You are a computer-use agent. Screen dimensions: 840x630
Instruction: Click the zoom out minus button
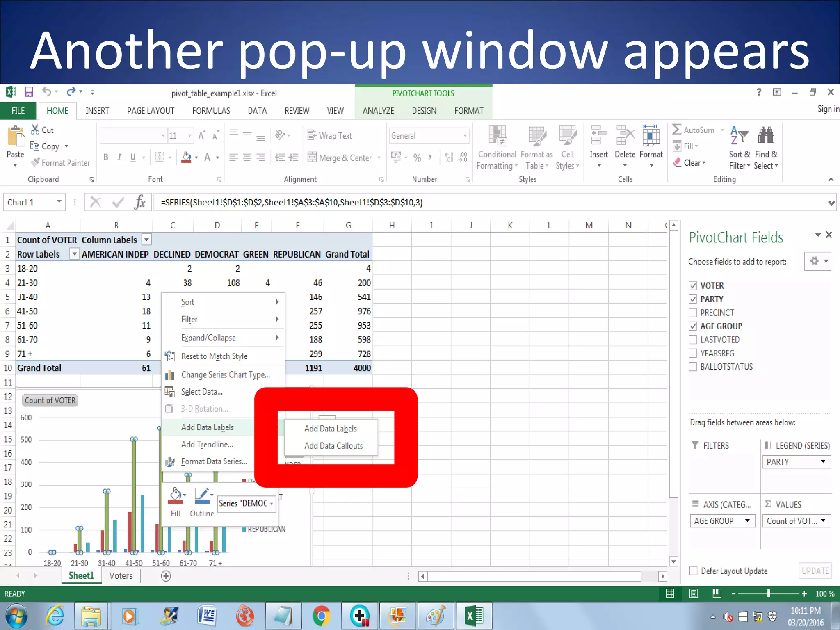[x=733, y=593]
